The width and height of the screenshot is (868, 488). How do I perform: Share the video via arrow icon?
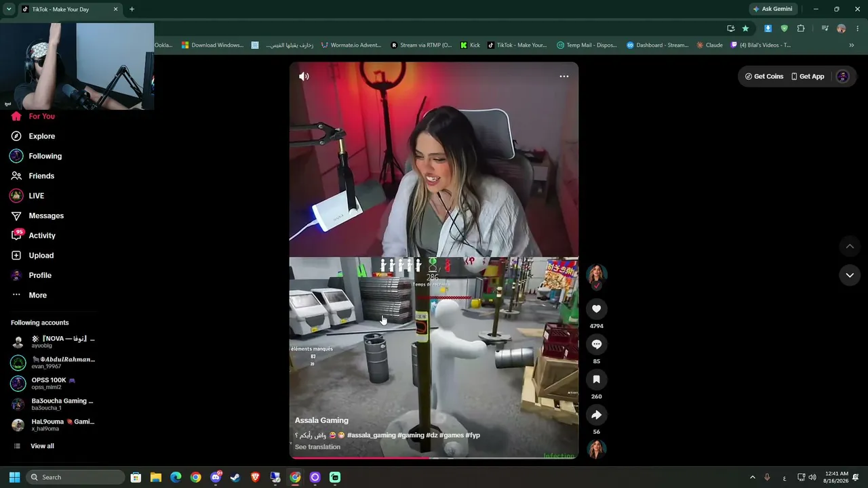(x=597, y=415)
